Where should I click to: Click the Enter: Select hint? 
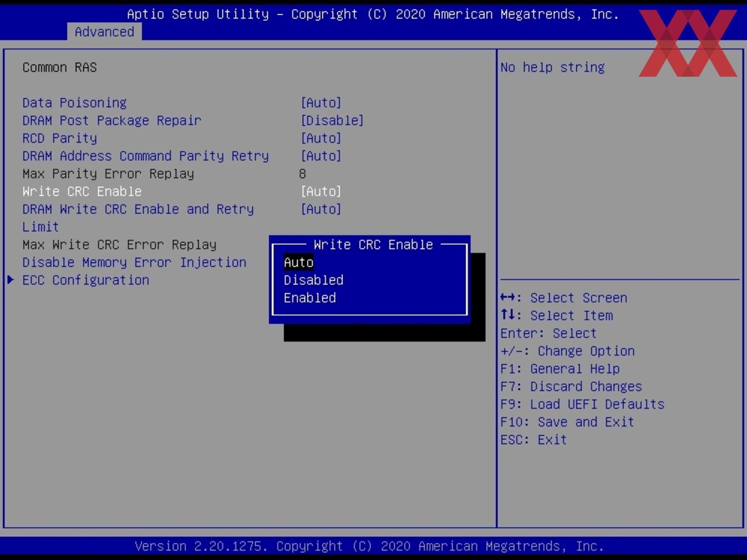[548, 333]
